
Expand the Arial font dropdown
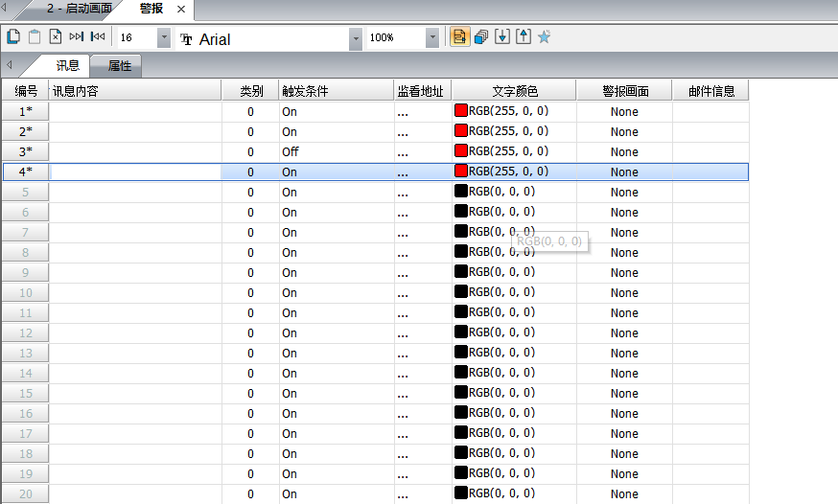pos(356,38)
